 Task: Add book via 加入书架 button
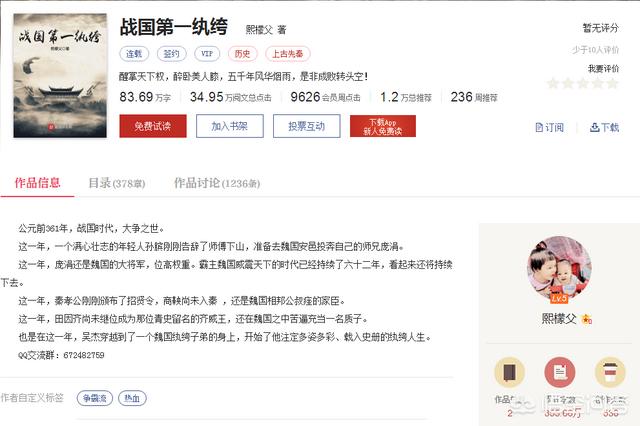coord(230,126)
